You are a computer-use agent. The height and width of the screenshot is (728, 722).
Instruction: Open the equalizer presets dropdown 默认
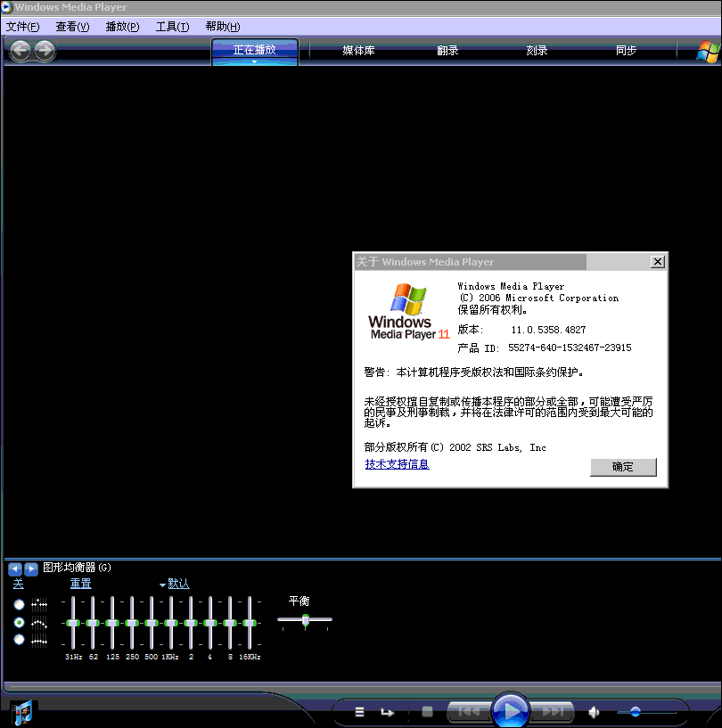click(175, 584)
